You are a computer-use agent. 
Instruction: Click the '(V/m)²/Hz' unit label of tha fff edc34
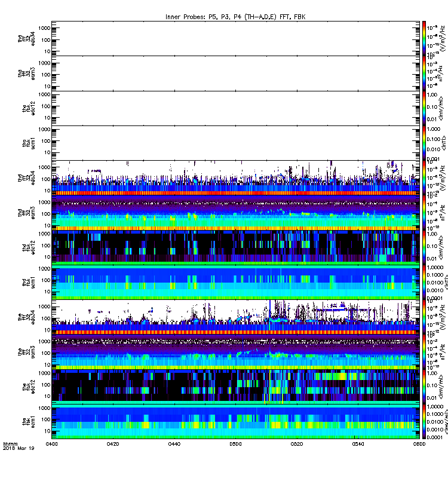coord(443,39)
